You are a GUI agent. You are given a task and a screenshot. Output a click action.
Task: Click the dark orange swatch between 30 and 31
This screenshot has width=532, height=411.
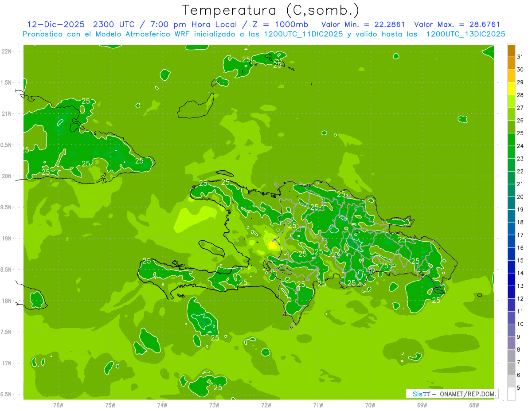point(511,63)
